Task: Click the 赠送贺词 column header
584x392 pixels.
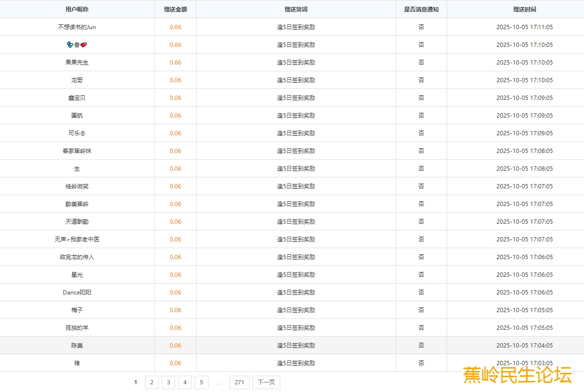Action: click(296, 9)
